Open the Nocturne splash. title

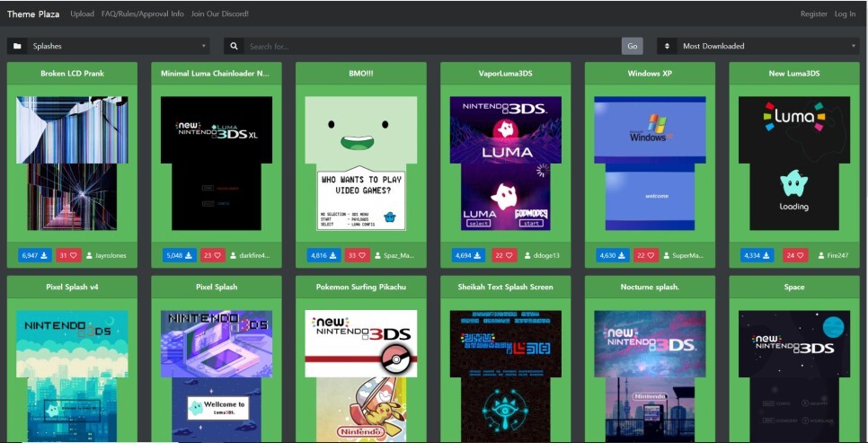coord(650,287)
